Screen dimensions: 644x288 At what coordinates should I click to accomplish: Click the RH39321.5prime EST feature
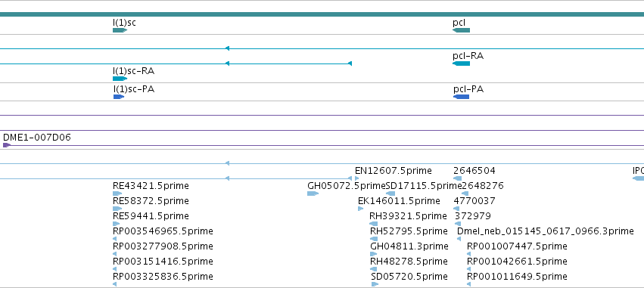(373, 224)
